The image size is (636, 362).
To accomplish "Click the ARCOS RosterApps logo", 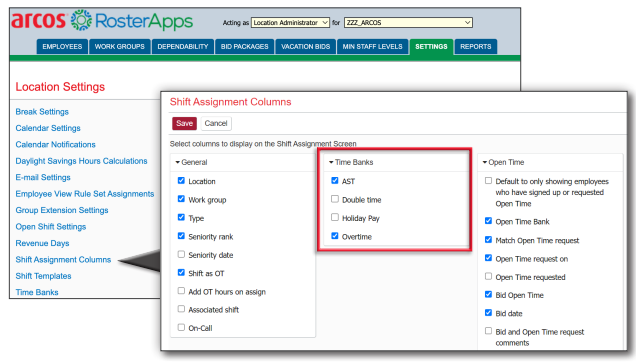I will (x=102, y=21).
